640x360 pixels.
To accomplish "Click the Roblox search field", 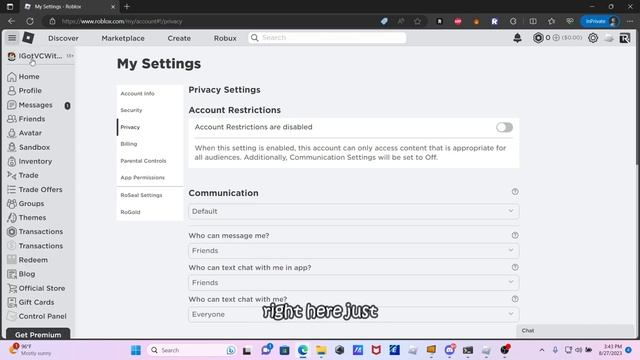I will (327, 38).
